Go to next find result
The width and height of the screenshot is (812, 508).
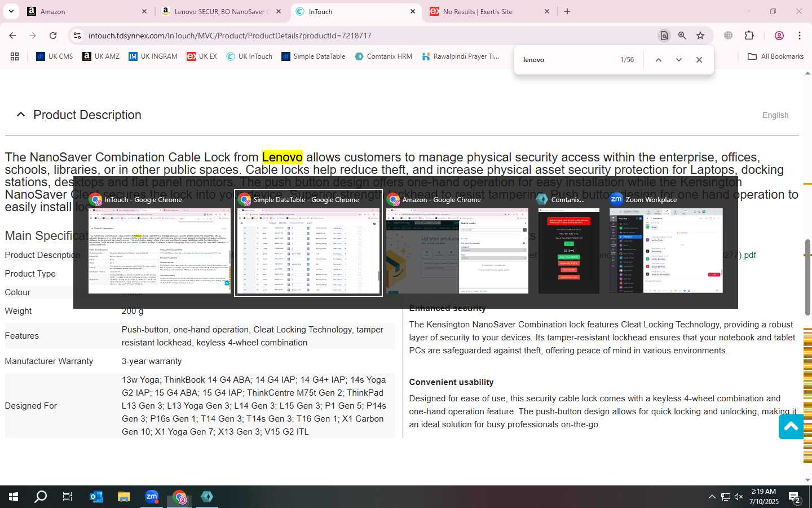[678, 60]
